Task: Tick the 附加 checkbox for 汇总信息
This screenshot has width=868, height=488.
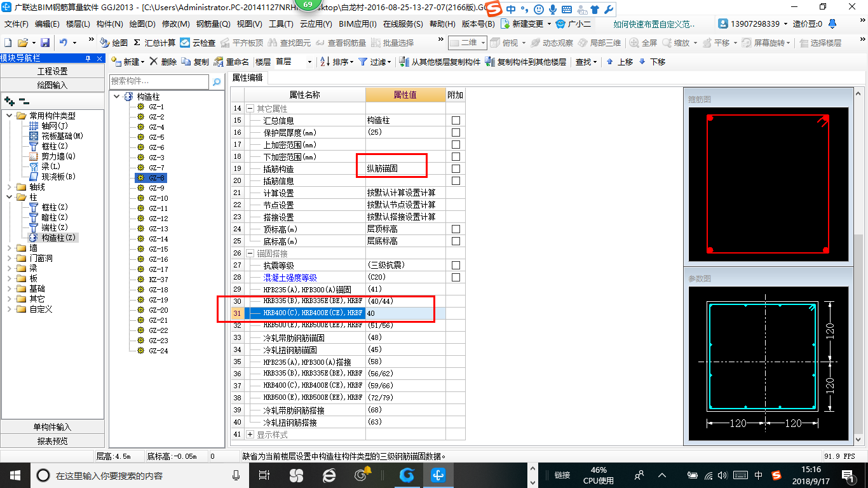Action: point(456,120)
